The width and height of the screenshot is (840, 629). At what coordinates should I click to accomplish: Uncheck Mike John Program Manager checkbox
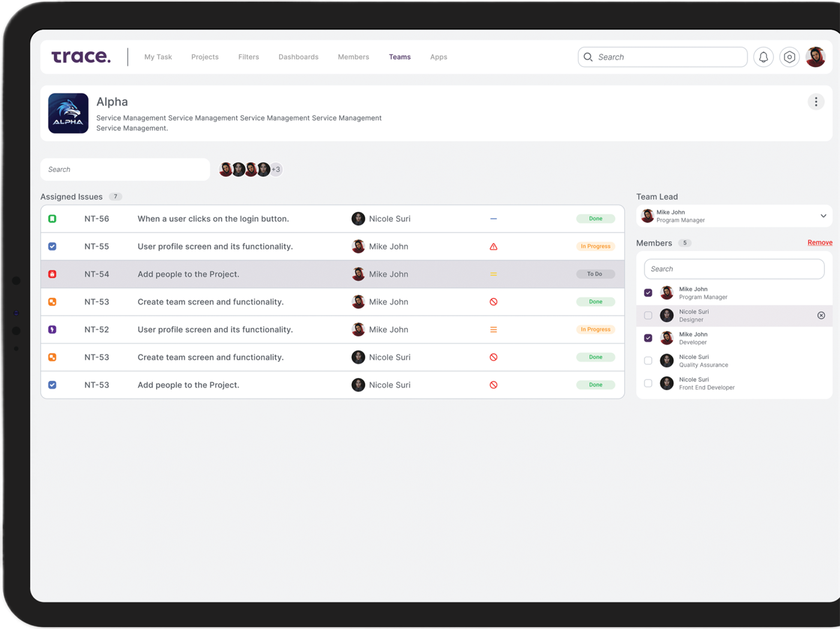point(648,293)
